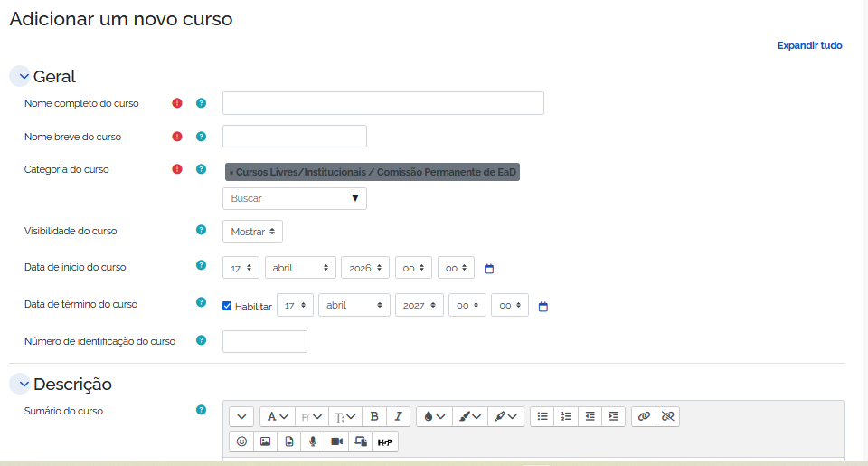Remove the selected Cursos Livres/Institucionais category

[231, 172]
